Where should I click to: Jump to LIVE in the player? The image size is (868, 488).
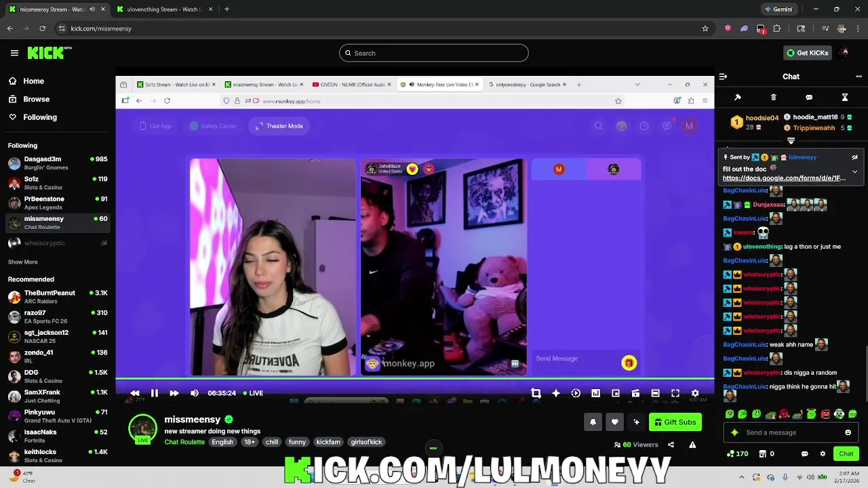tap(253, 393)
